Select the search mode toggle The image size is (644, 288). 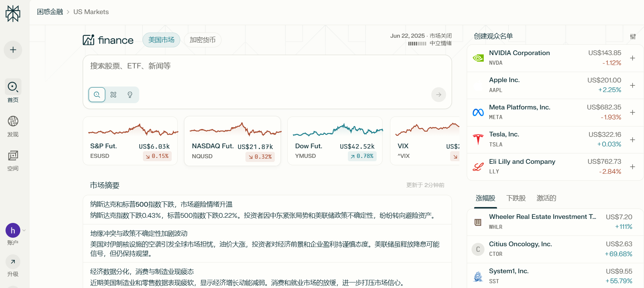pos(97,95)
